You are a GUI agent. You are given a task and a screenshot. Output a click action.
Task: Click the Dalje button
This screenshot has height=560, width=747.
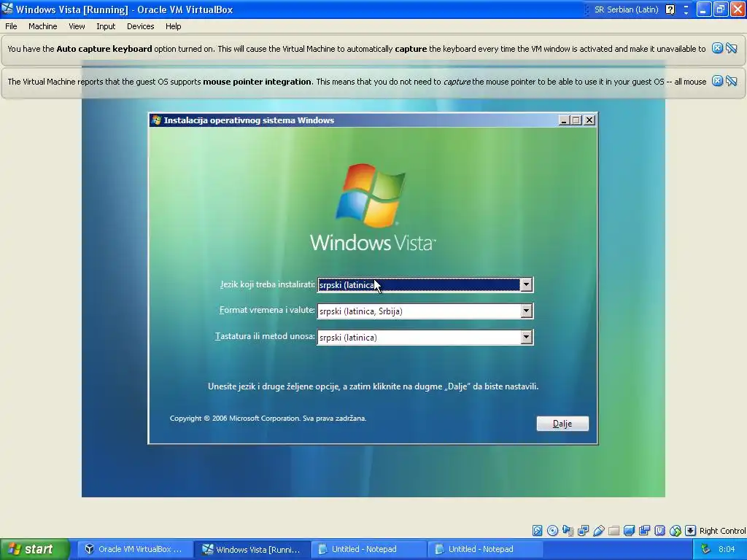point(562,424)
